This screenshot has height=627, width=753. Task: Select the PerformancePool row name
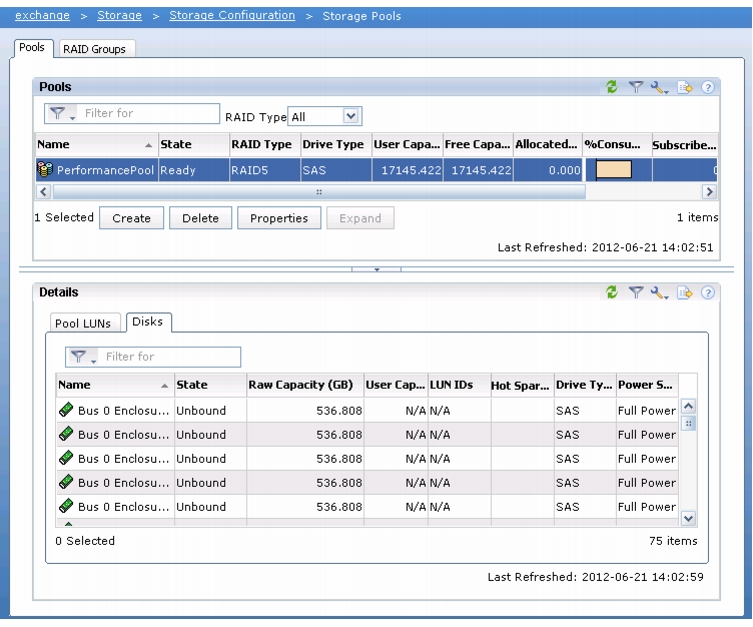point(105,170)
